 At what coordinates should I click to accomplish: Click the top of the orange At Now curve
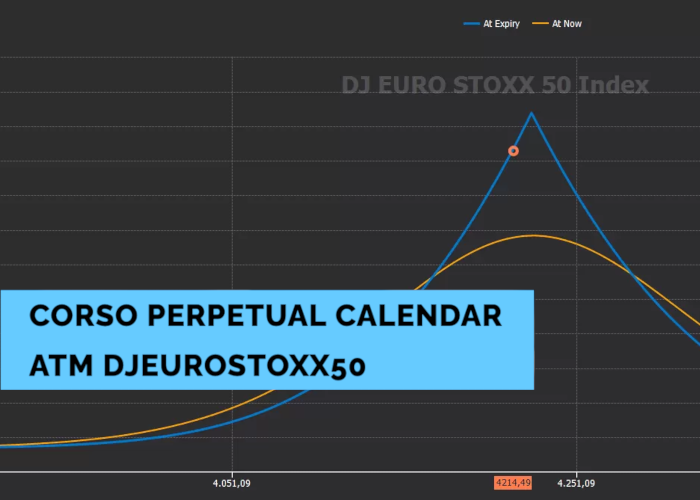533,235
